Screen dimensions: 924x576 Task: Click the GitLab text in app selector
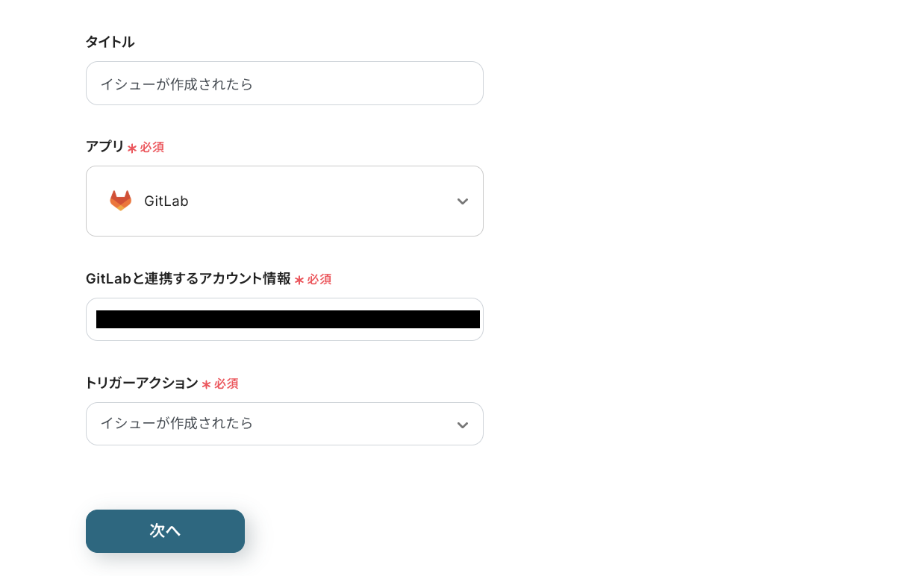(166, 201)
